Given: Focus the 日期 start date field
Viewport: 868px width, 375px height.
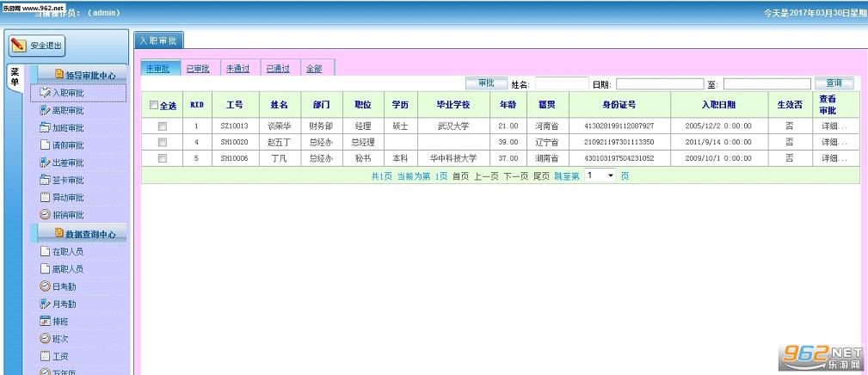Looking at the screenshot, I should pos(660,83).
